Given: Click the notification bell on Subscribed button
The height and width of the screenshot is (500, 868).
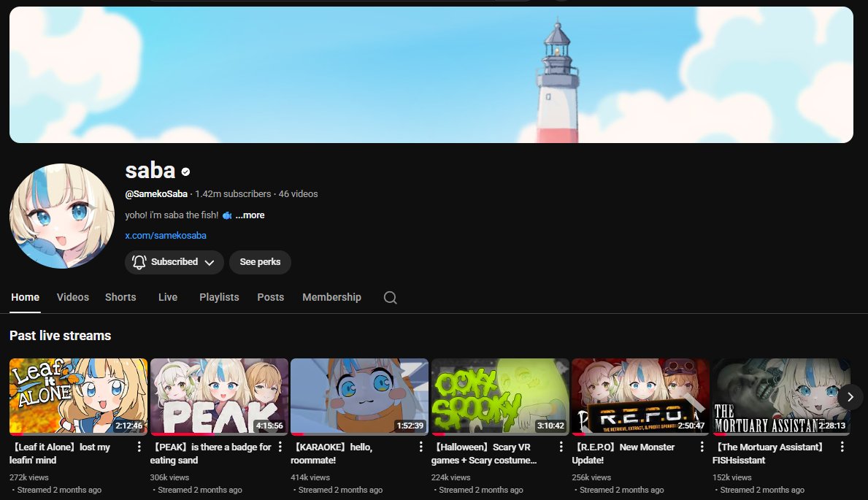Looking at the screenshot, I should coord(139,261).
